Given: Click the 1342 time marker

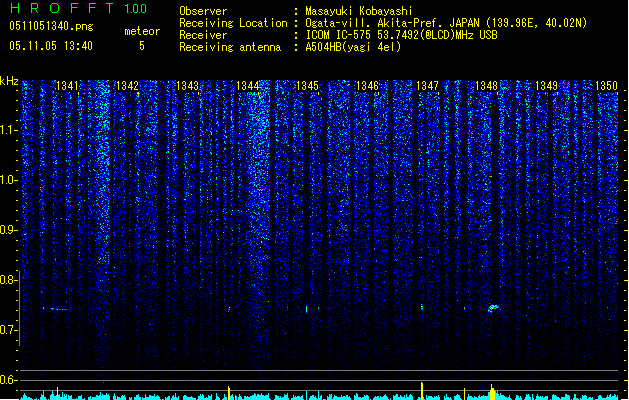Looking at the screenshot, I should [x=127, y=86].
